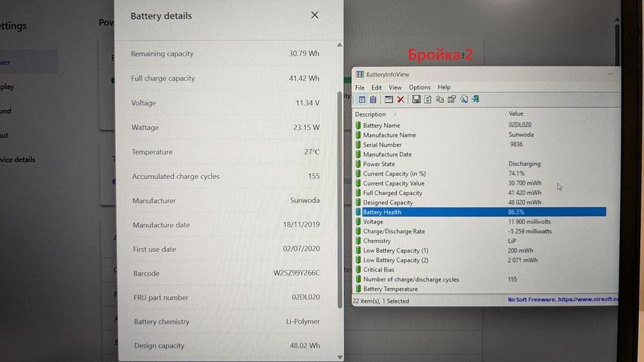
Task: Select the Low Battery Capacity (1) row
Action: (x=480, y=250)
